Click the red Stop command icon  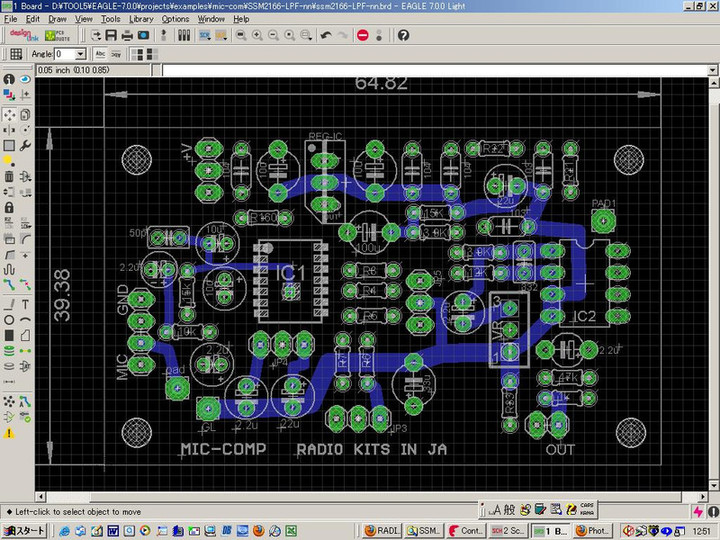tap(363, 35)
